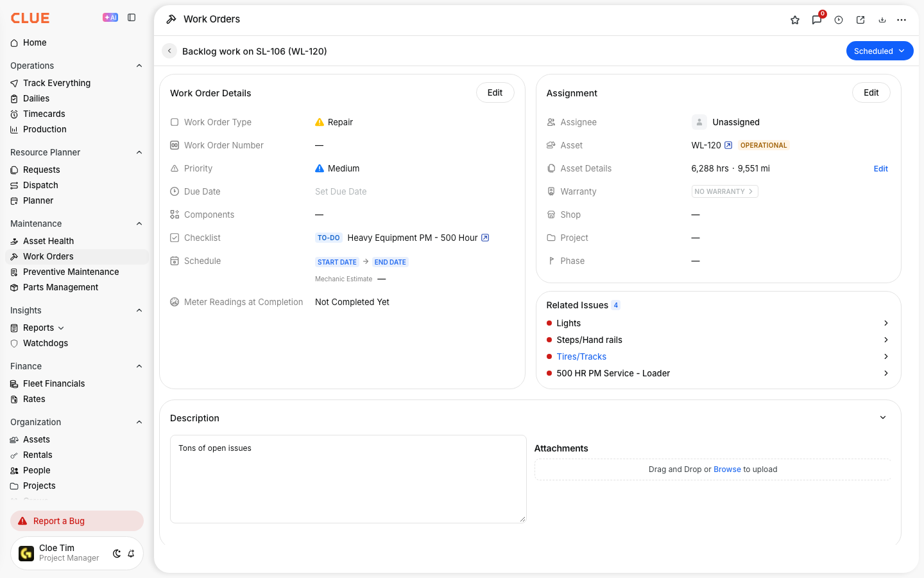Star this work order as favorite
The height and width of the screenshot is (578, 924).
click(795, 20)
